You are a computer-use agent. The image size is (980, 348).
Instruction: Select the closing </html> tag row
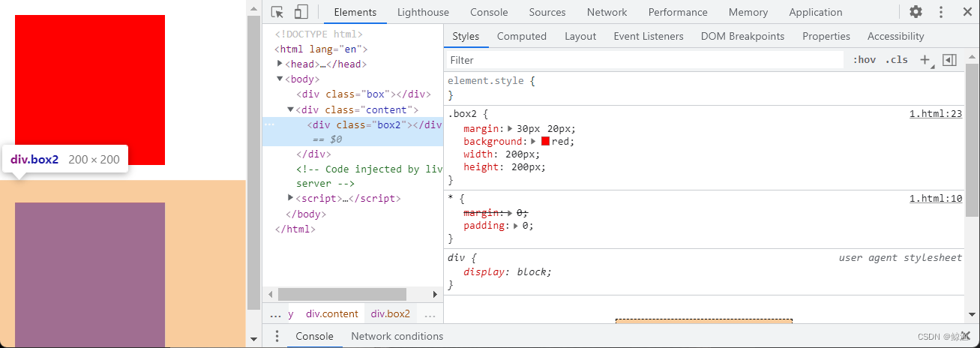click(x=295, y=229)
